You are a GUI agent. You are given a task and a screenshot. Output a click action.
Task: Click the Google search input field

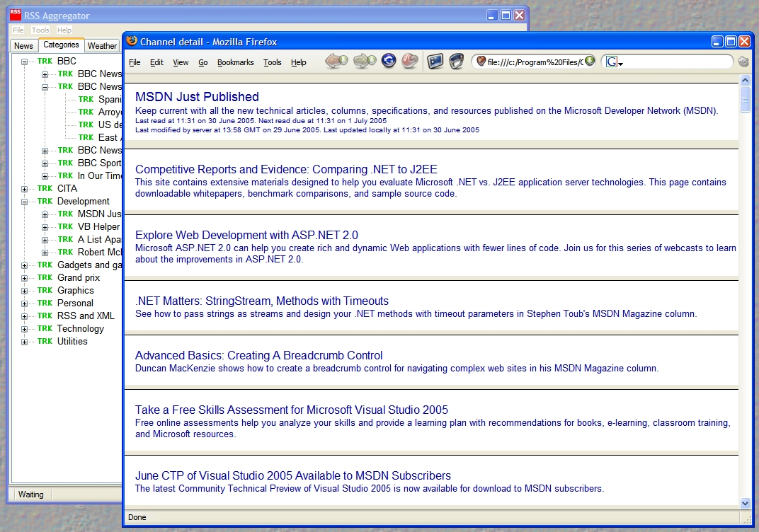[677, 62]
